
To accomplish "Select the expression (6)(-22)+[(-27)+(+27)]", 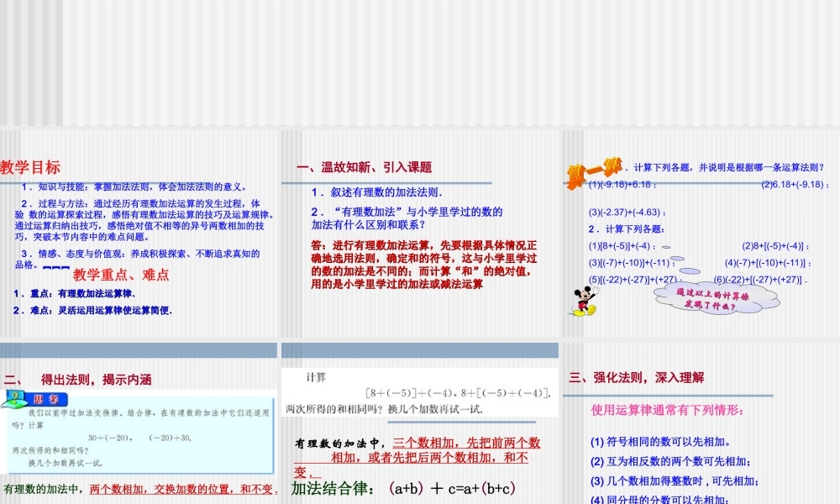I will (x=760, y=279).
